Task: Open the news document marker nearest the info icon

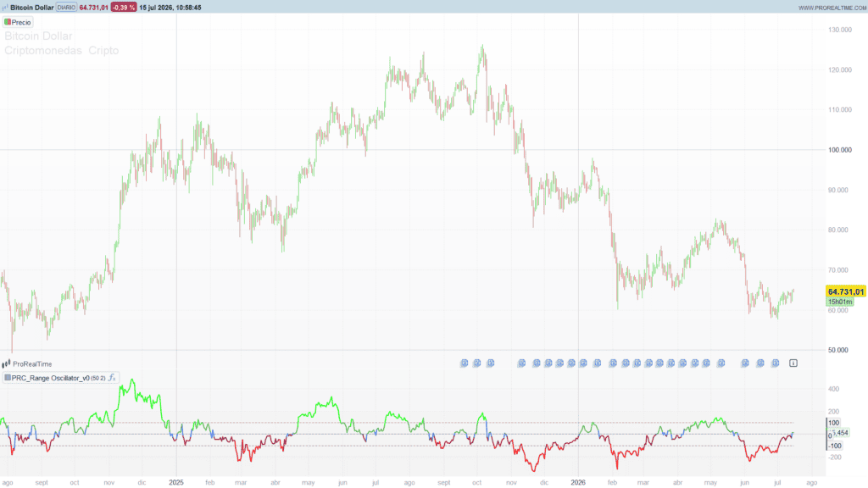Action: click(x=775, y=363)
